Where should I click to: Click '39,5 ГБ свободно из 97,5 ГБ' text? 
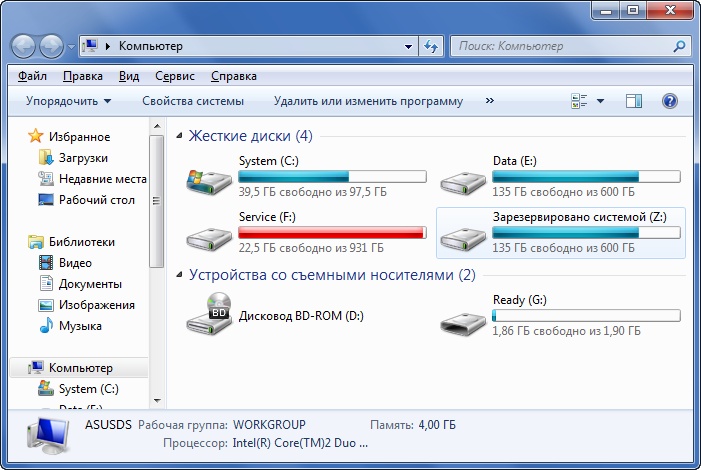click(312, 192)
